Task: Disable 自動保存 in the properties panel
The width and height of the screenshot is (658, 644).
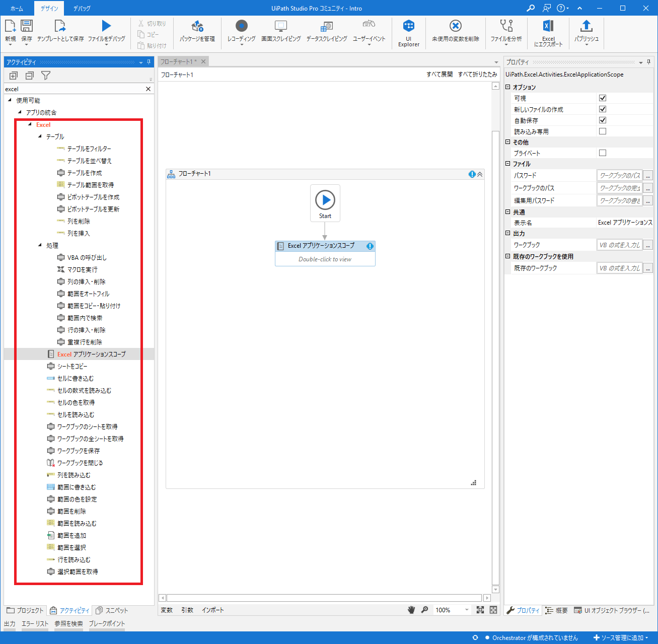Action: pyautogui.click(x=603, y=120)
